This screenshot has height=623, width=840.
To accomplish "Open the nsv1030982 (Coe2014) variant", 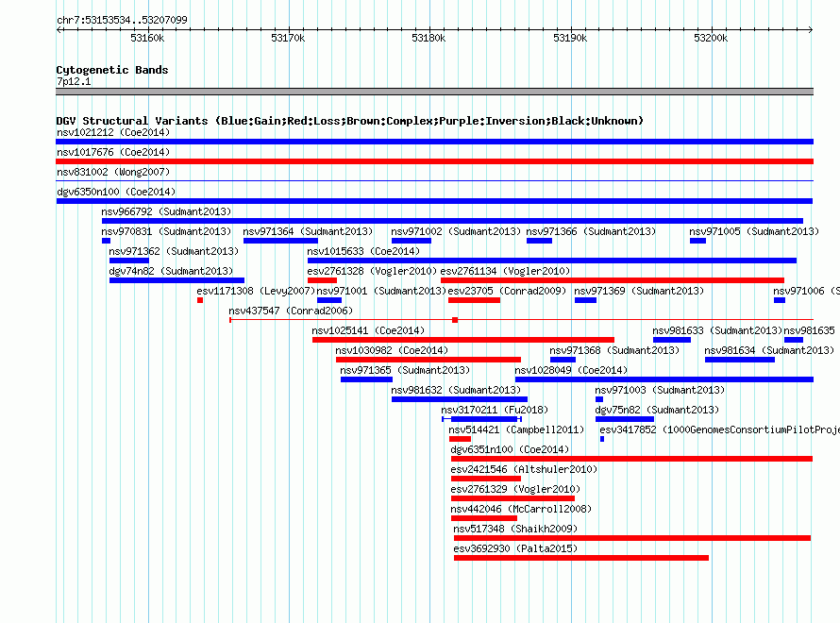I will tap(392, 350).
